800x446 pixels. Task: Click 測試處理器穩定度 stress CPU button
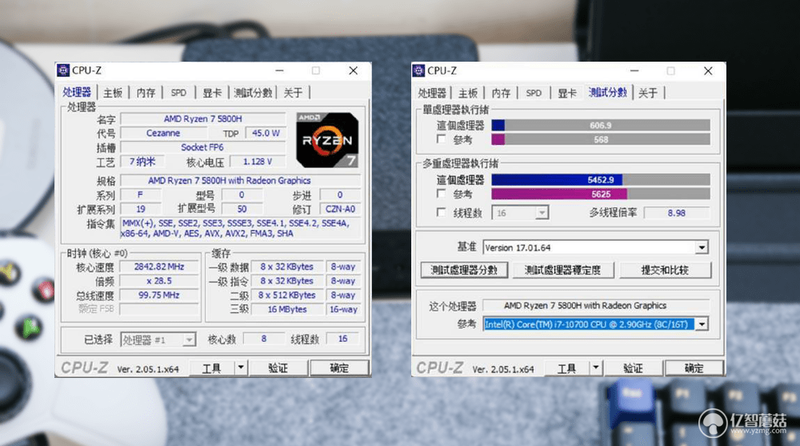point(563,270)
